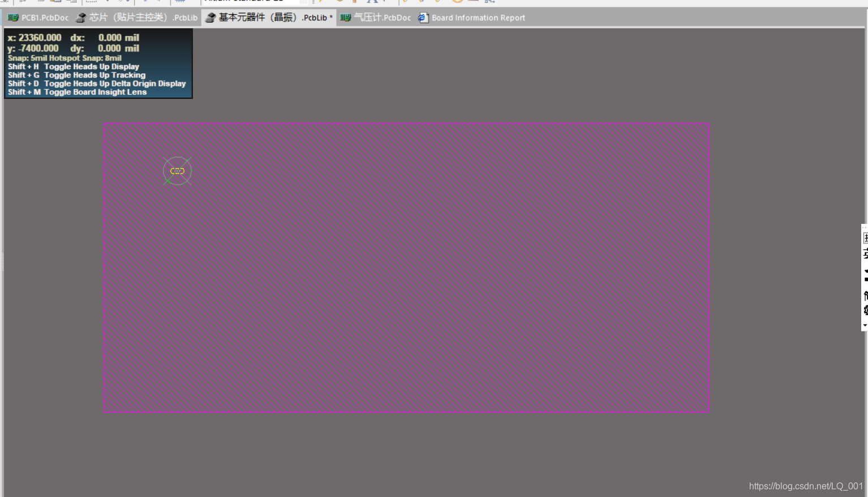Click the dy: 0.000 mil delta readout

pos(105,49)
